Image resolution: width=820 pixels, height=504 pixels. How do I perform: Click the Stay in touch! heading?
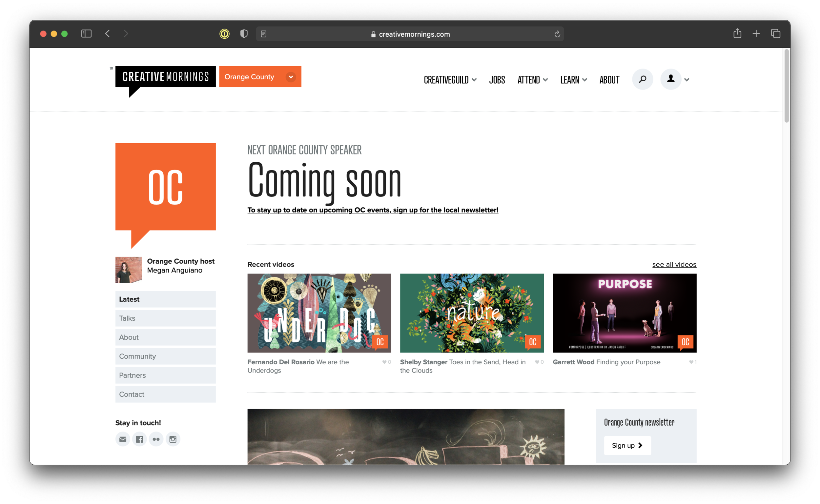tap(138, 423)
